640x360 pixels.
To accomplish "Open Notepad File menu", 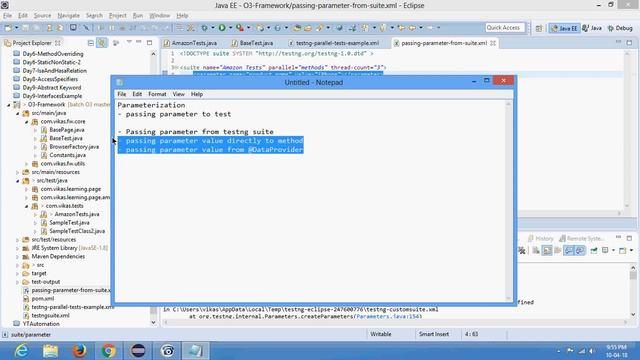I will (x=122, y=94).
